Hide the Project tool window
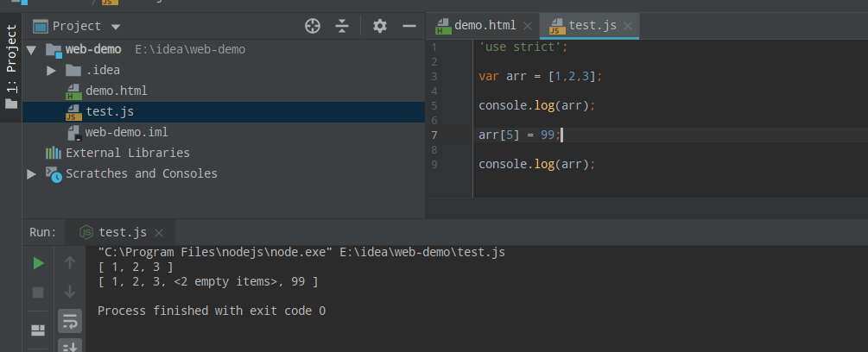This screenshot has width=868, height=352. (x=409, y=26)
